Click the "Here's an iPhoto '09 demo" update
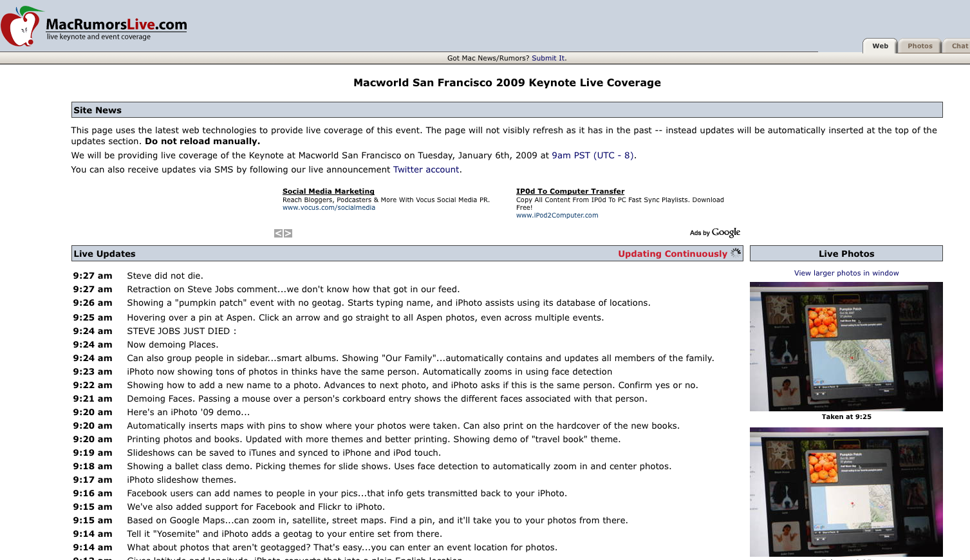This screenshot has width=970, height=560. point(188,412)
